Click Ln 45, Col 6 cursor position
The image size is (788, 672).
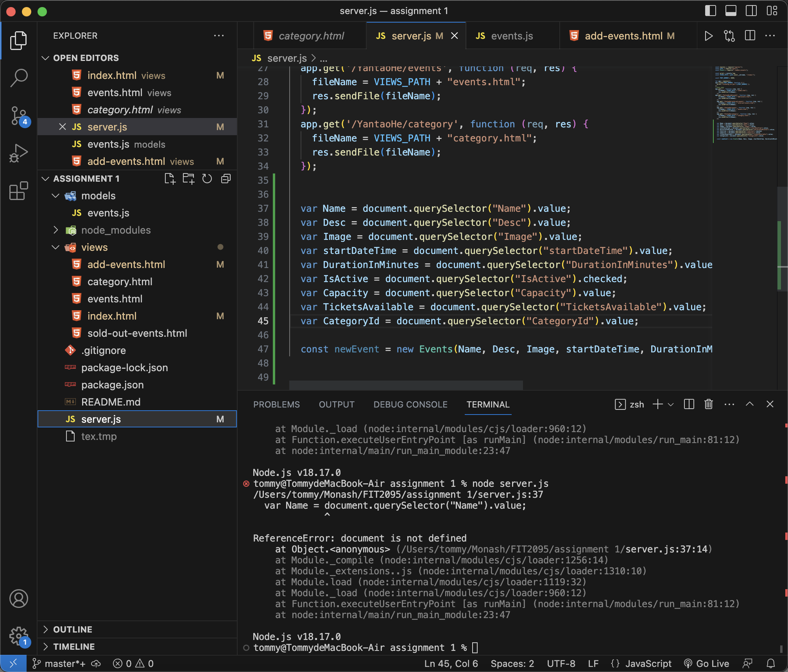[x=451, y=663]
